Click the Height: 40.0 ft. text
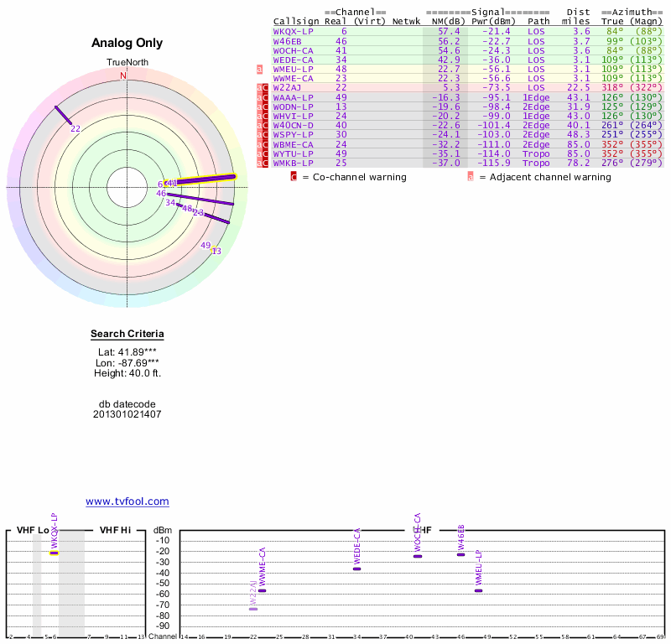The height and width of the screenshot is (644, 671). click(127, 373)
